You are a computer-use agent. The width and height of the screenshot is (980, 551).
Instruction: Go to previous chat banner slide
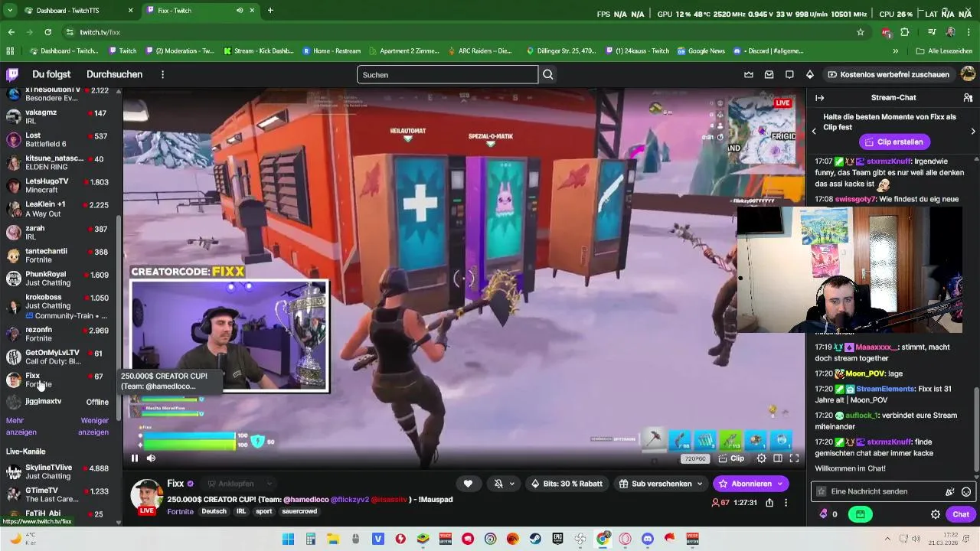pyautogui.click(x=814, y=132)
